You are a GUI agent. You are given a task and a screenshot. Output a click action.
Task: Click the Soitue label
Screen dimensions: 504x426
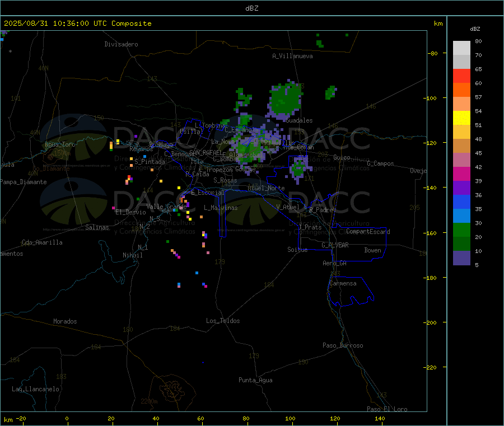pyautogui.click(x=297, y=250)
